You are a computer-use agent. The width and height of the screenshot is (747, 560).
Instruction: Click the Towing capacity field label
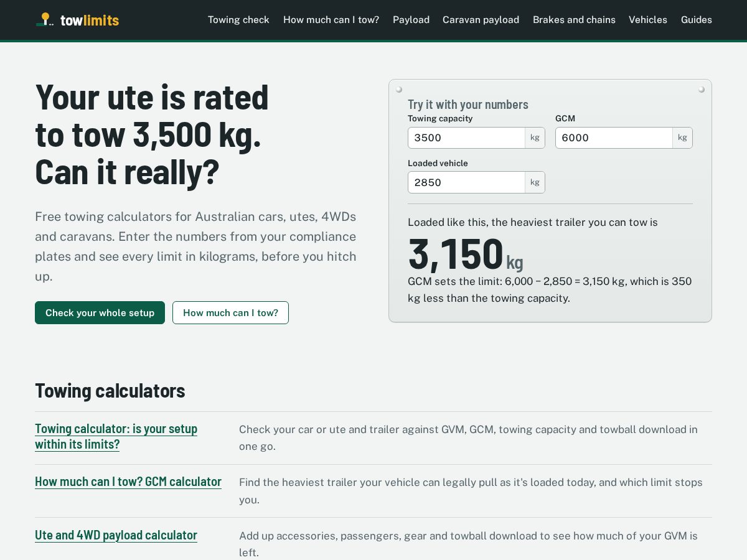tap(440, 118)
